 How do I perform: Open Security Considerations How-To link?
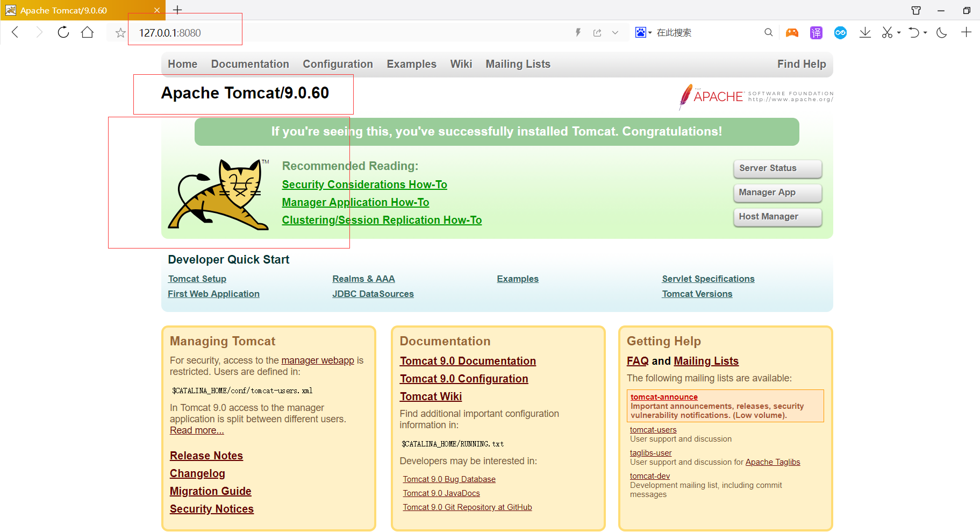[364, 185]
